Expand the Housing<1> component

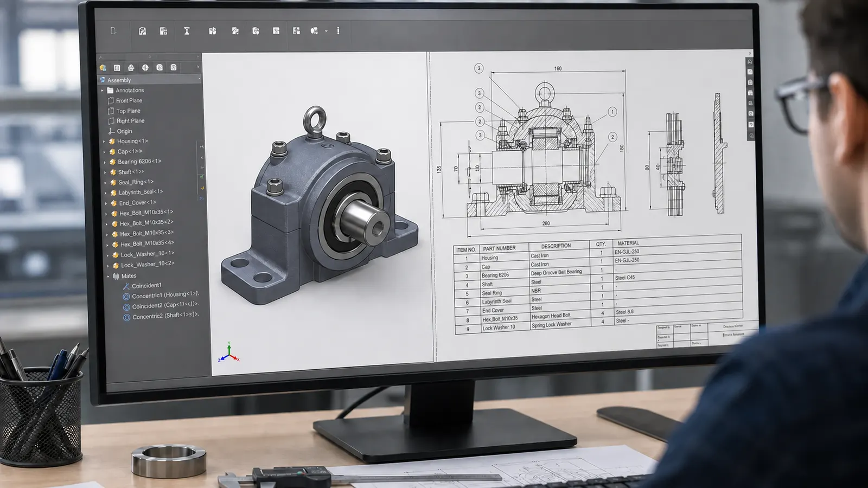point(104,142)
